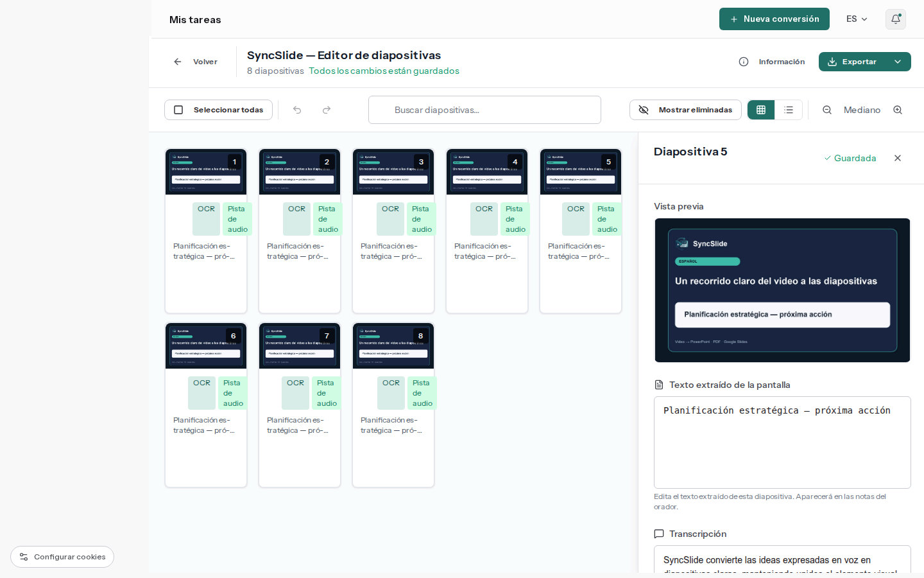
Task: Export the slides with the Exportar button
Action: click(852, 62)
